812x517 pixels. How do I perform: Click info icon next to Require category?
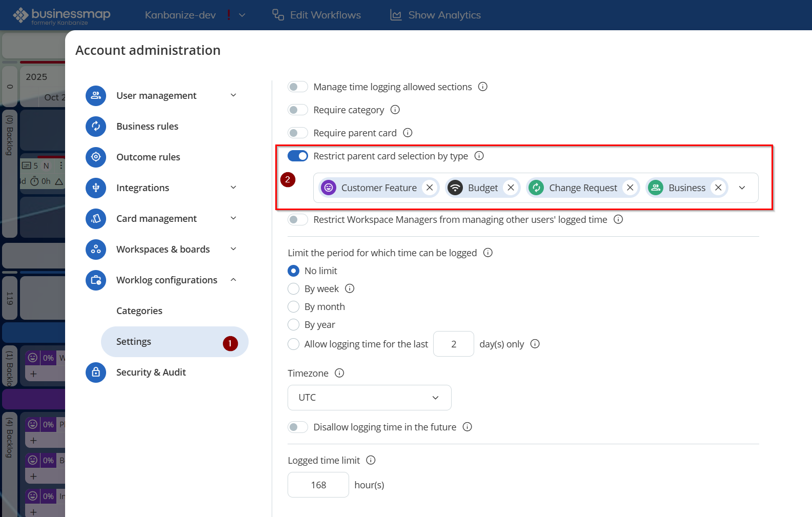click(x=395, y=110)
